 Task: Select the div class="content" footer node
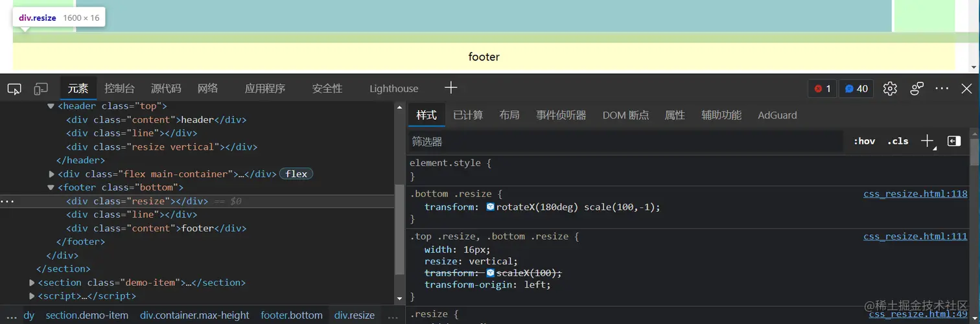156,228
